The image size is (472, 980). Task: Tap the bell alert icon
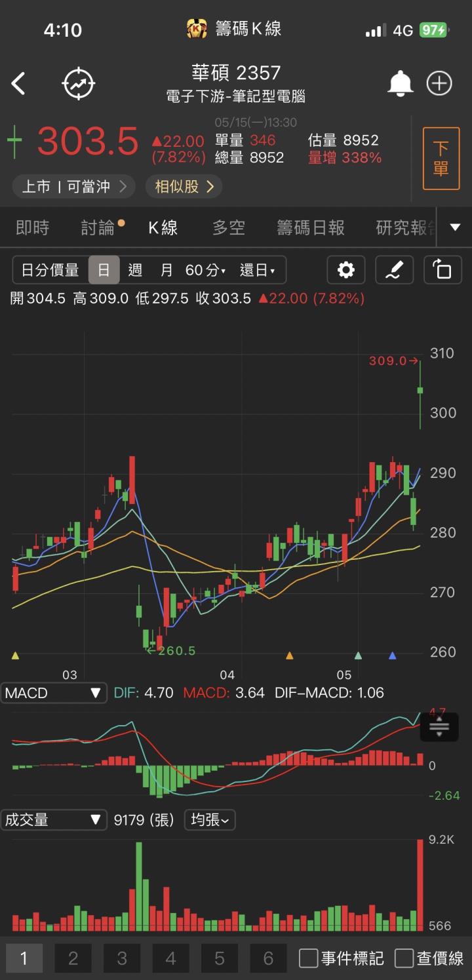tap(401, 84)
